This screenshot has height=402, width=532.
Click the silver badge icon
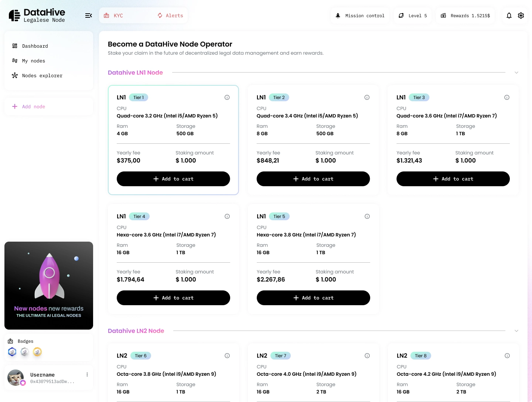pos(25,352)
